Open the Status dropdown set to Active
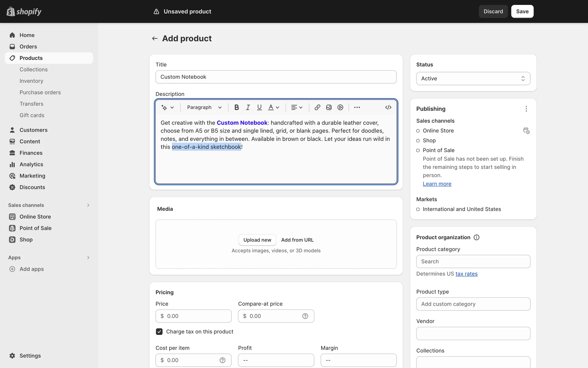Screen dimensions: 588x368 click(x=473, y=79)
